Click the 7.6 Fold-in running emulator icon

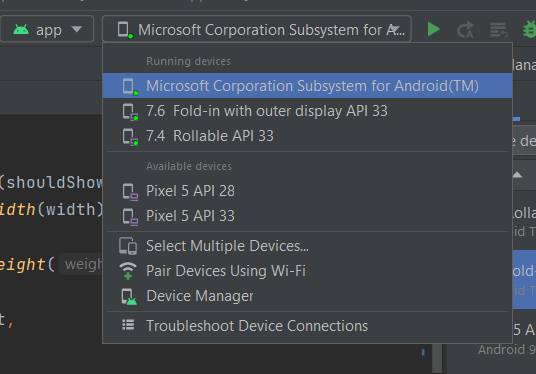tap(130, 112)
